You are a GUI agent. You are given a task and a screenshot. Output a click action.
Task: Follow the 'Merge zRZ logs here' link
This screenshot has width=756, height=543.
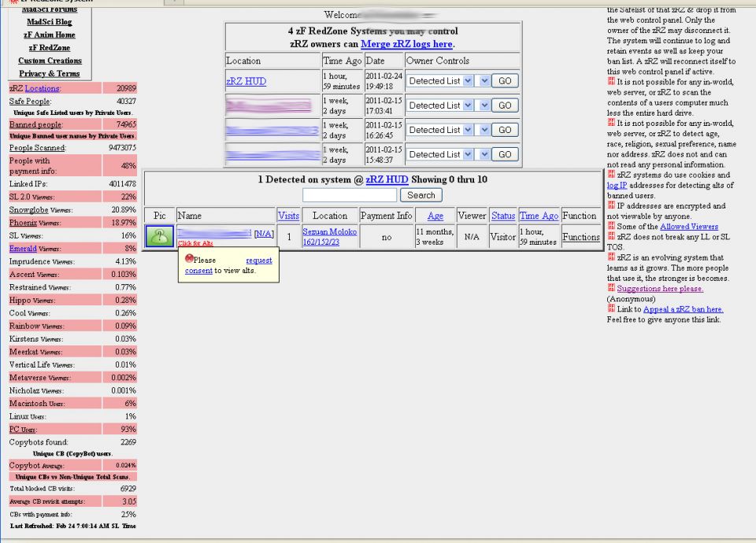(x=406, y=44)
